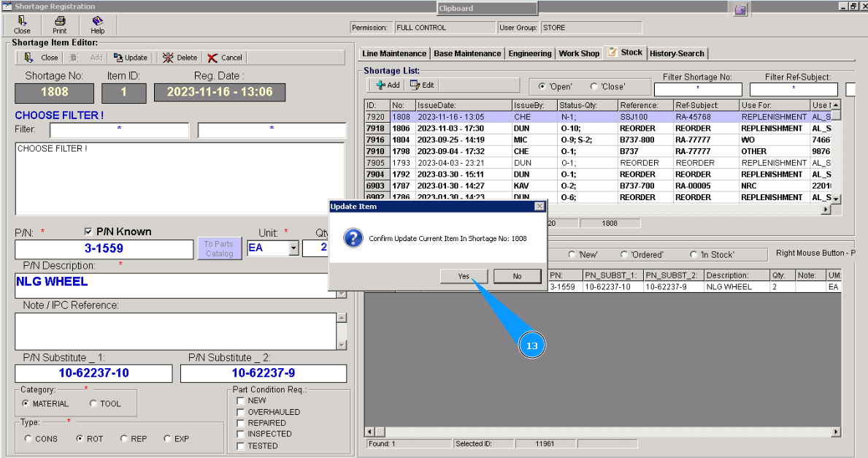The height and width of the screenshot is (458, 868).
Task: Open Help from the top toolbar
Action: (97, 22)
